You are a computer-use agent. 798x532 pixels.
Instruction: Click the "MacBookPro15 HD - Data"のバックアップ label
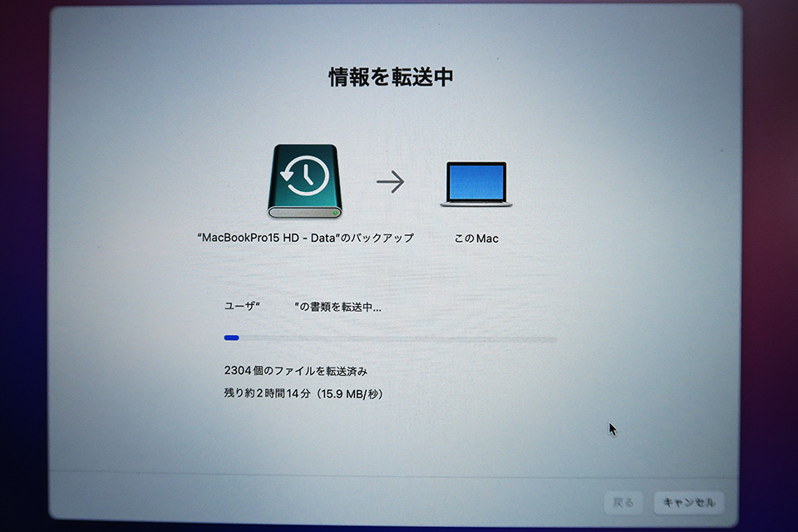[305, 238]
